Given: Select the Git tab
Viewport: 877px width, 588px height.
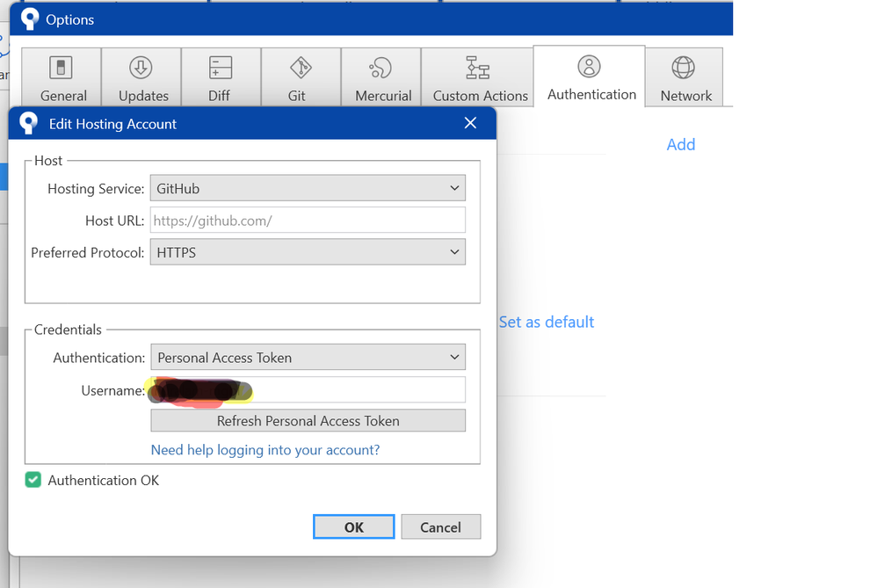Looking at the screenshot, I should (301, 77).
